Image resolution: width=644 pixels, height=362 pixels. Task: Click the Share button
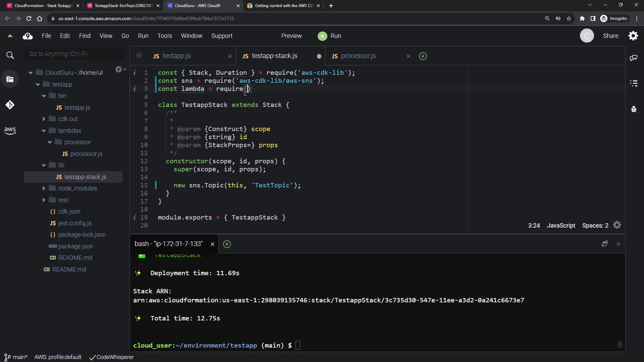point(610,36)
